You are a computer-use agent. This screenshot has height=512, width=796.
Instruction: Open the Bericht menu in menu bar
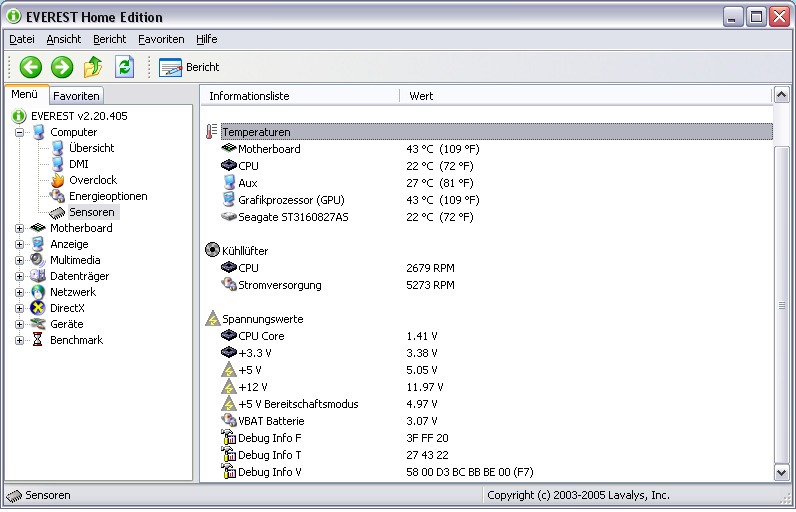pyautogui.click(x=110, y=39)
